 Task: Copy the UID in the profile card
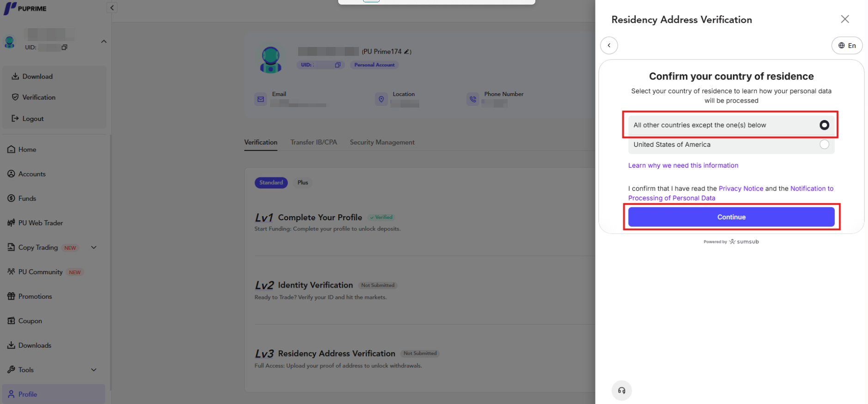click(338, 65)
